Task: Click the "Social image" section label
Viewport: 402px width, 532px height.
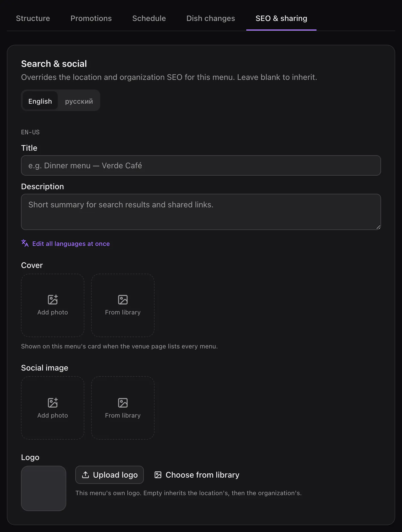Action: pyautogui.click(x=45, y=368)
